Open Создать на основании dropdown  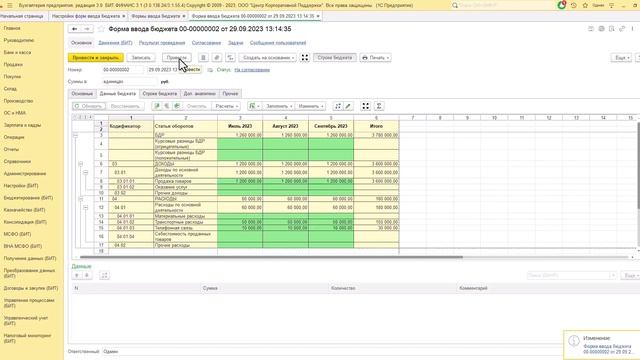268,58
